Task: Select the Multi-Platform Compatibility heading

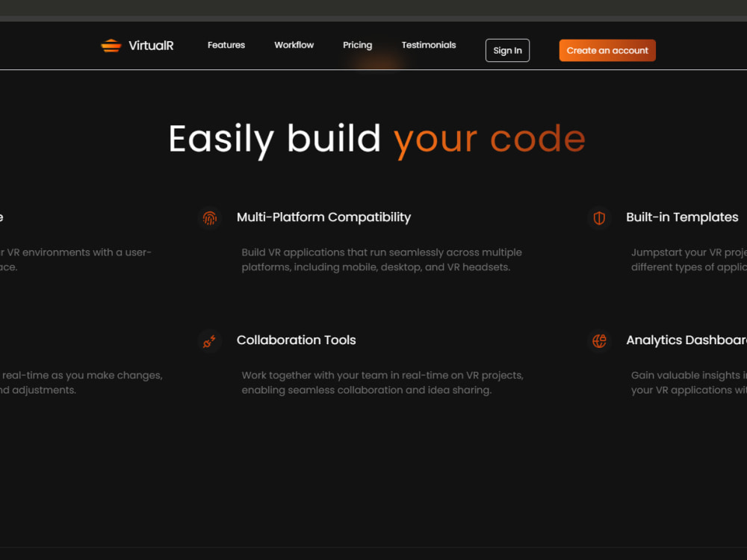Action: coord(323,217)
